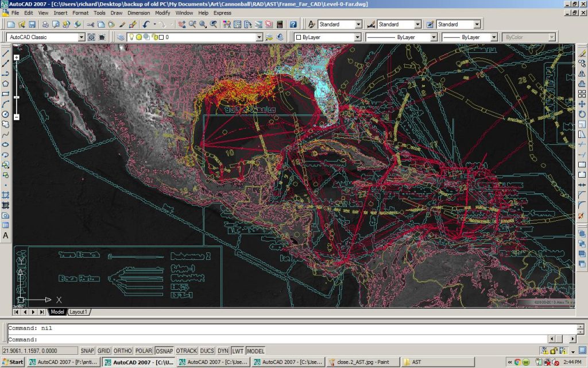Open the Dimension menu
The height and width of the screenshot is (368, 588).
(x=138, y=12)
